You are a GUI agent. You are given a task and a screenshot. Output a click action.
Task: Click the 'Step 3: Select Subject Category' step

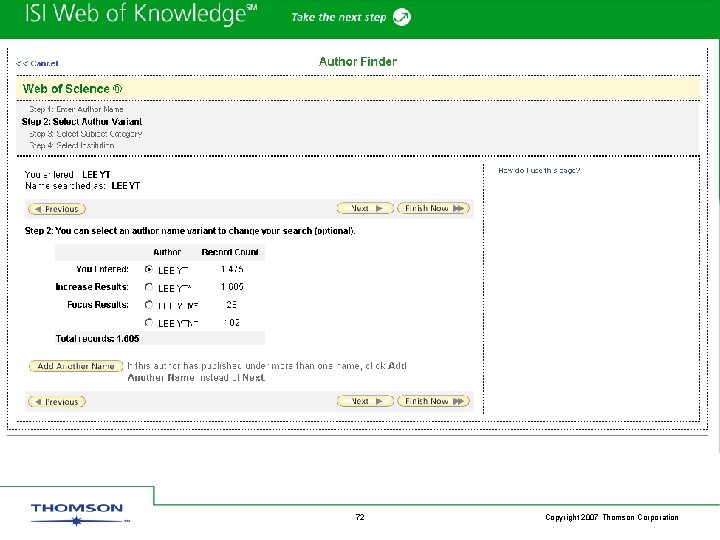(x=86, y=134)
